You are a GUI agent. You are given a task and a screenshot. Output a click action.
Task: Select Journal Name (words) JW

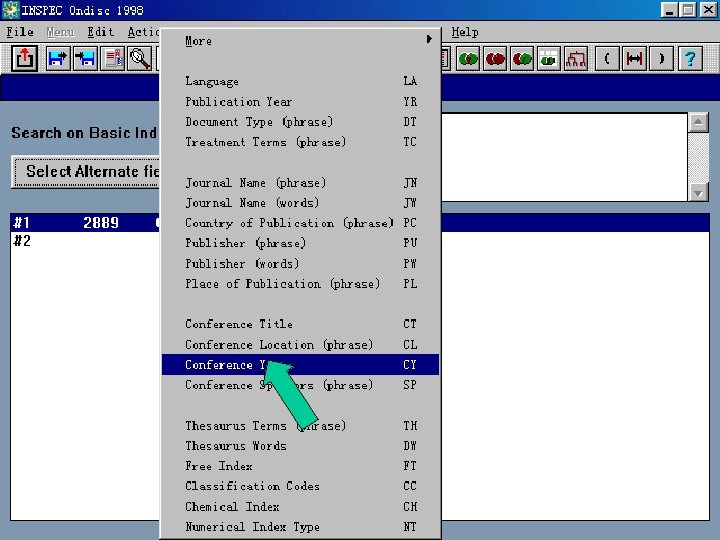(300, 203)
